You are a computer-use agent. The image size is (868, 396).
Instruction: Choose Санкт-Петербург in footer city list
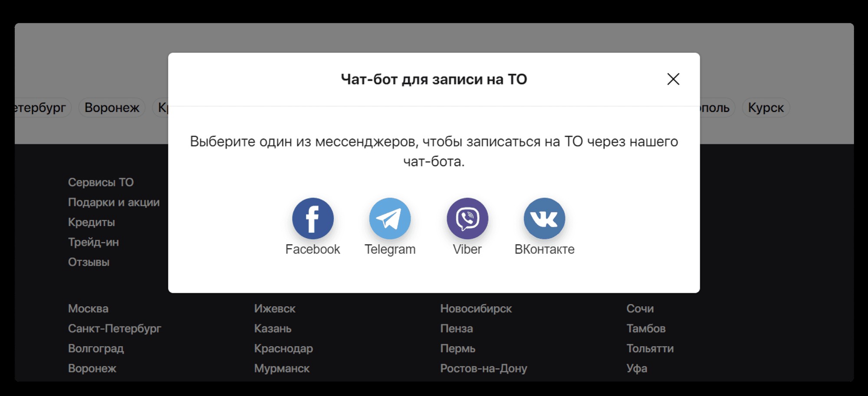[x=115, y=328]
